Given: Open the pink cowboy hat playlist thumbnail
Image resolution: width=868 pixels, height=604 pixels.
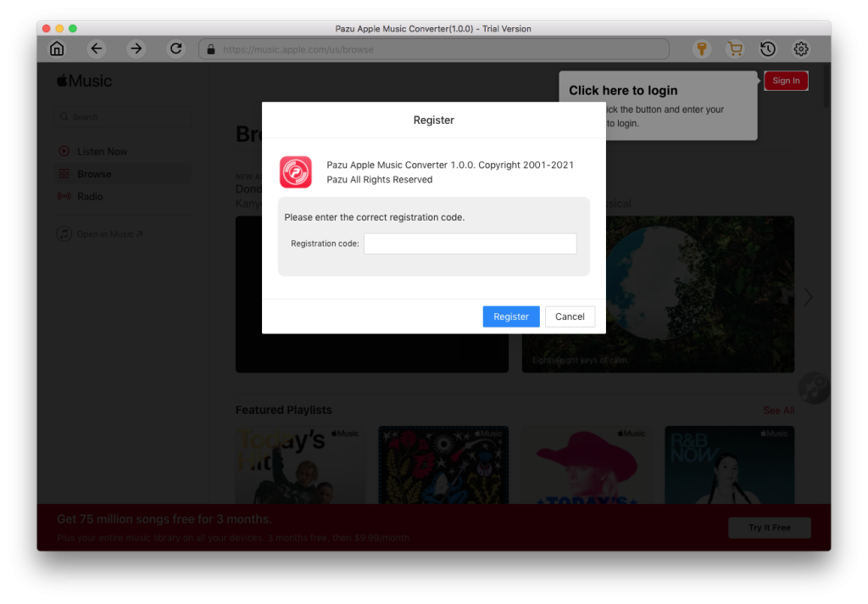Looking at the screenshot, I should (x=587, y=465).
